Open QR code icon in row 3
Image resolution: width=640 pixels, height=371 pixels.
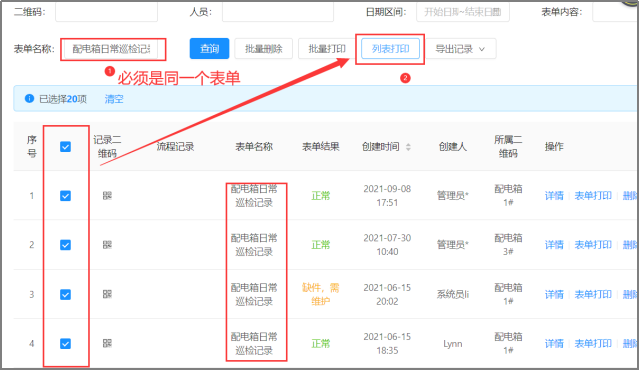click(x=107, y=294)
